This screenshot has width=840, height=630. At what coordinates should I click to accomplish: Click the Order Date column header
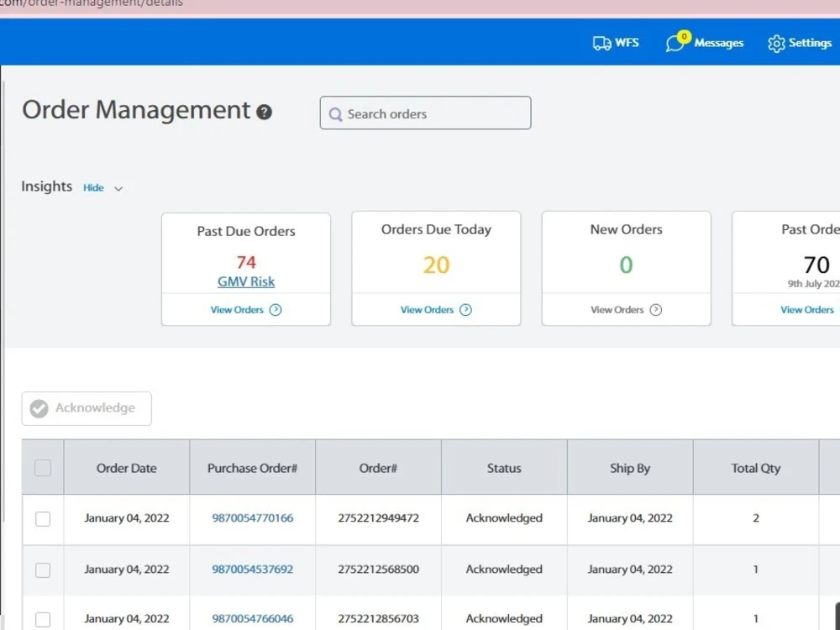126,468
